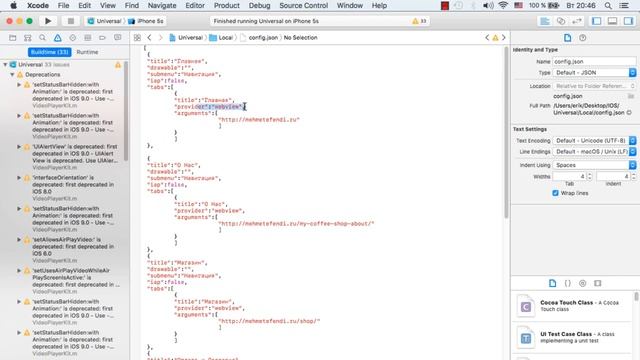Open the Product menu
This screenshot has width=640, height=360.
pyautogui.click(x=227, y=6)
